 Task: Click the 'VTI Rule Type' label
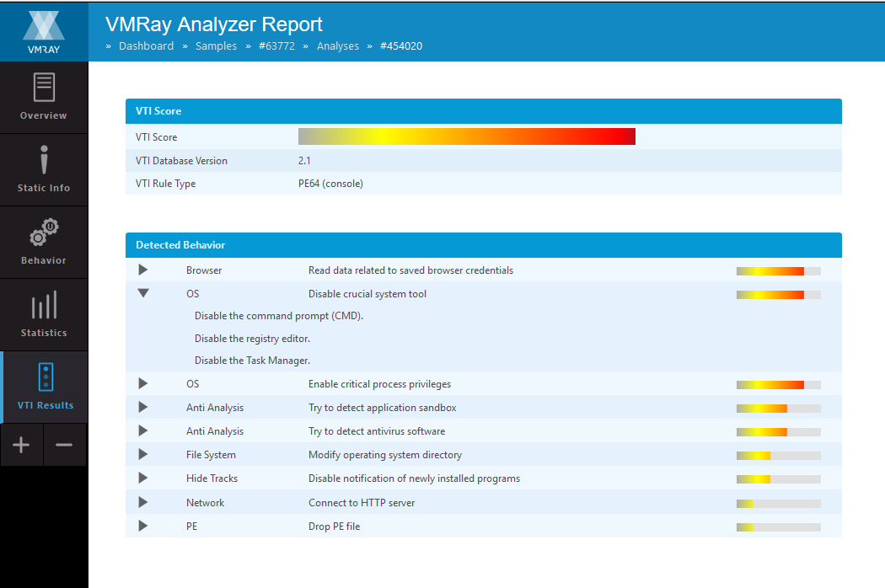pos(165,184)
